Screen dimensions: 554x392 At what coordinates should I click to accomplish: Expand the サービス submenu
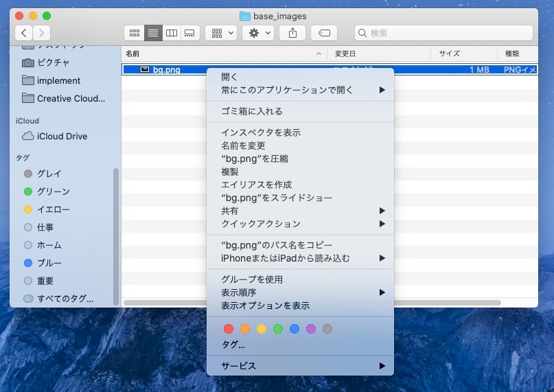(300, 366)
